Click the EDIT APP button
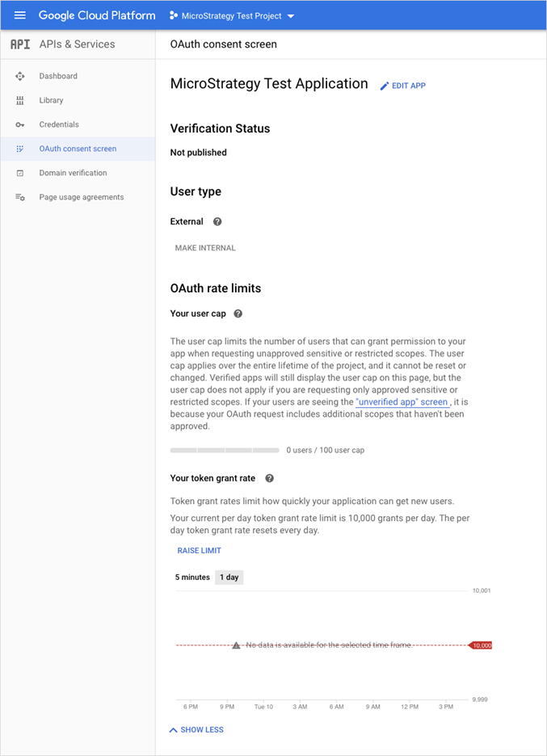This screenshot has width=547, height=756. point(403,86)
